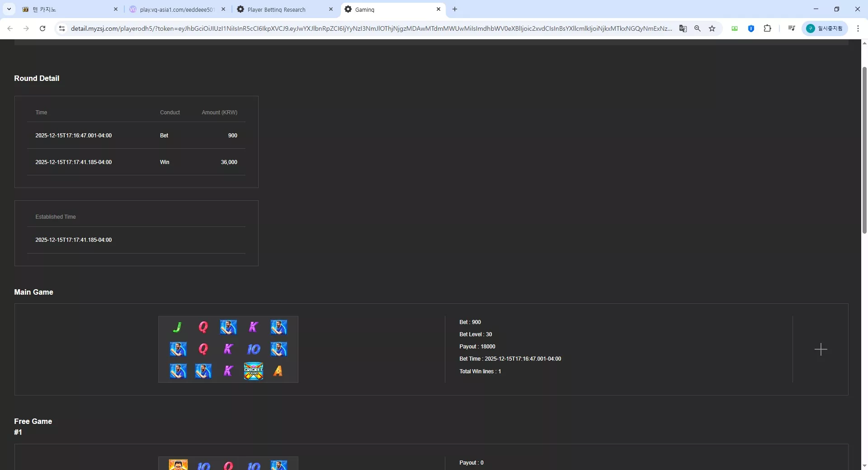Open the tab search dropdown chevron
The width and height of the screenshot is (868, 470).
click(x=9, y=9)
